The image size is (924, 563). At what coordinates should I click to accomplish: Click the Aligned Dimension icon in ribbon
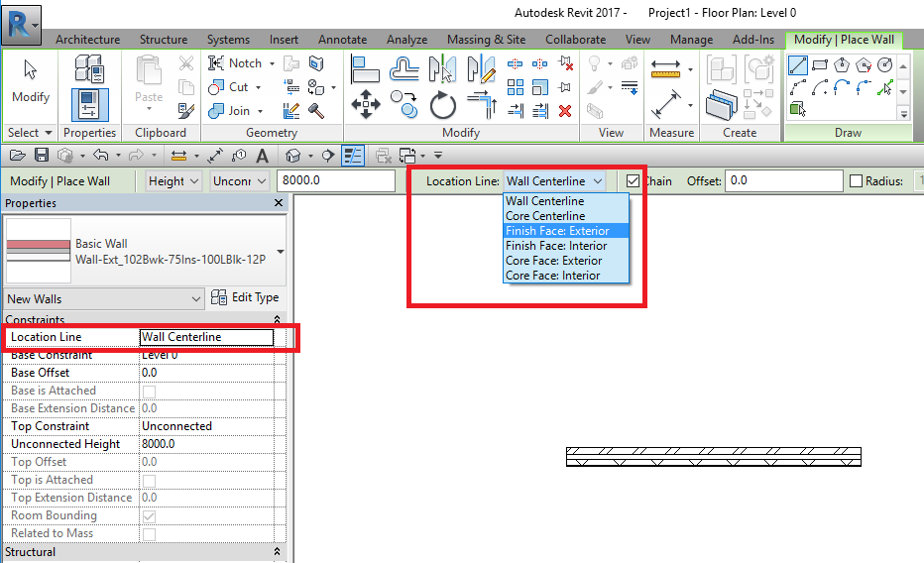click(x=666, y=104)
